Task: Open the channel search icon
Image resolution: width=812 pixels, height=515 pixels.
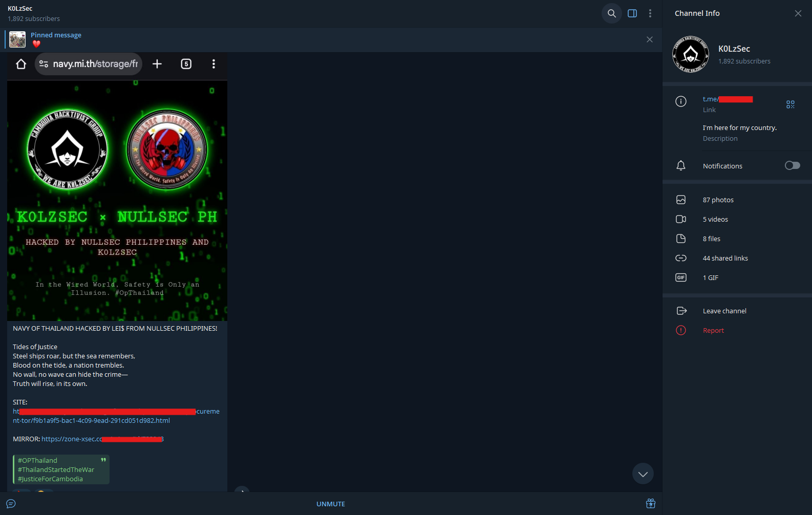Action: tap(612, 13)
